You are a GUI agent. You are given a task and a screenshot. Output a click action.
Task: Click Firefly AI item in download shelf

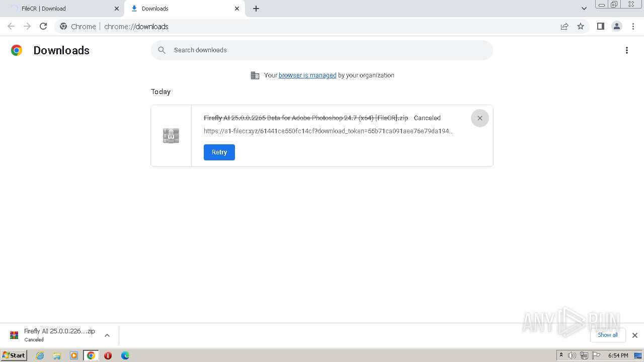point(52,335)
